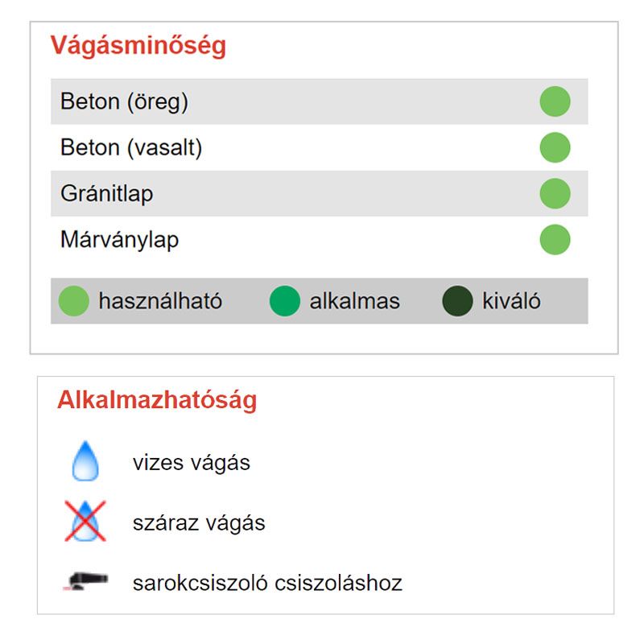The height and width of the screenshot is (644, 644).
Task: Select the Márványlap row label
Action: (x=119, y=240)
